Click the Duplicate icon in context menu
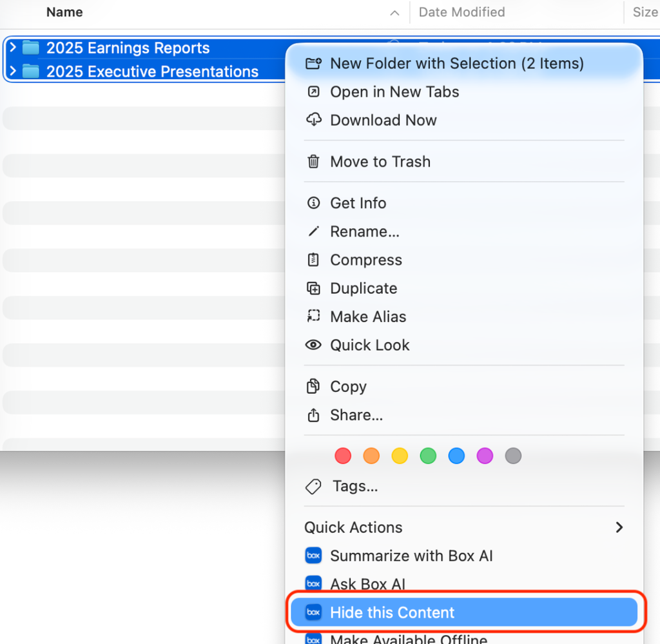This screenshot has height=644, width=660. pos(313,288)
